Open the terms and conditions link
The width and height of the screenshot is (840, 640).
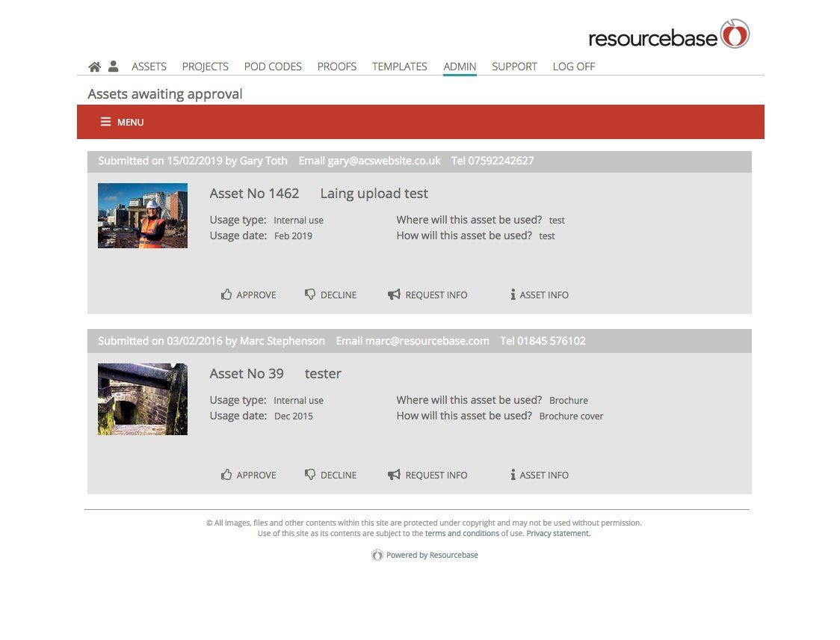[x=462, y=533]
